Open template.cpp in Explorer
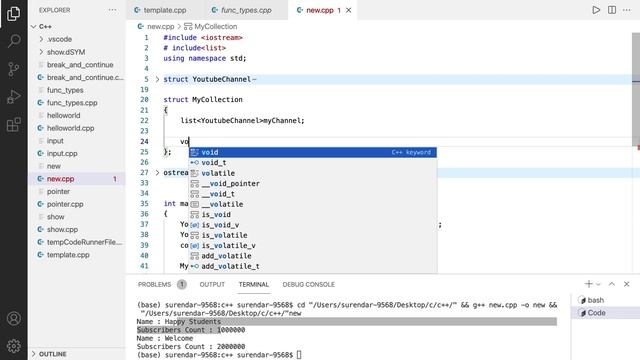 coord(77,255)
